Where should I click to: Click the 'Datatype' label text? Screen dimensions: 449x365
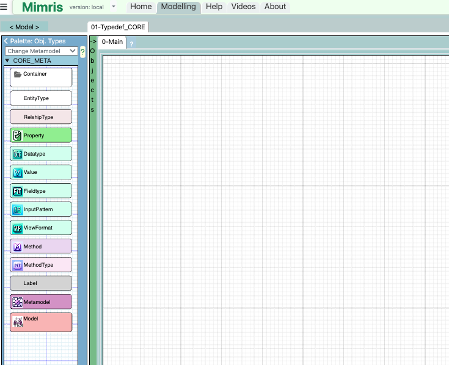[x=34, y=154]
